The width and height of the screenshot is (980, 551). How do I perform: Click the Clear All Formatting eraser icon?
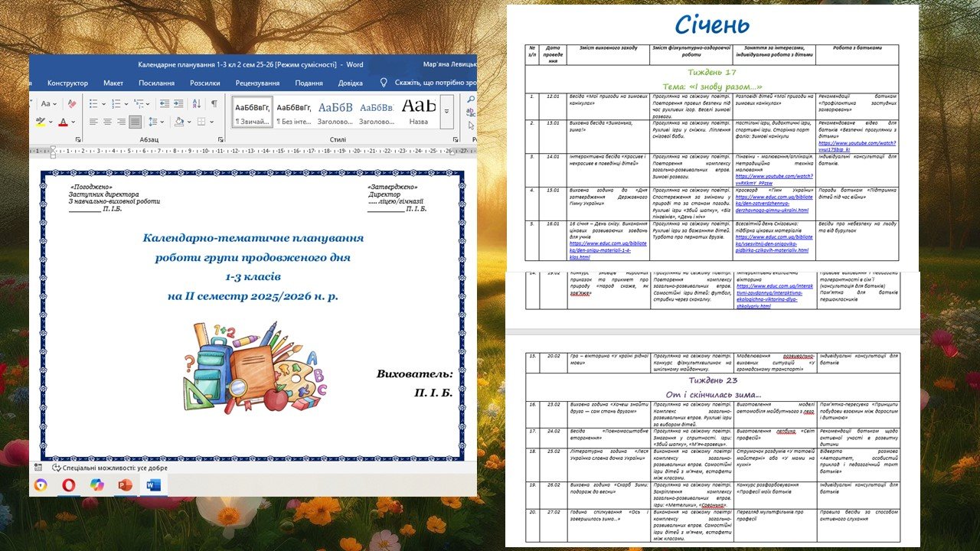coord(72,103)
